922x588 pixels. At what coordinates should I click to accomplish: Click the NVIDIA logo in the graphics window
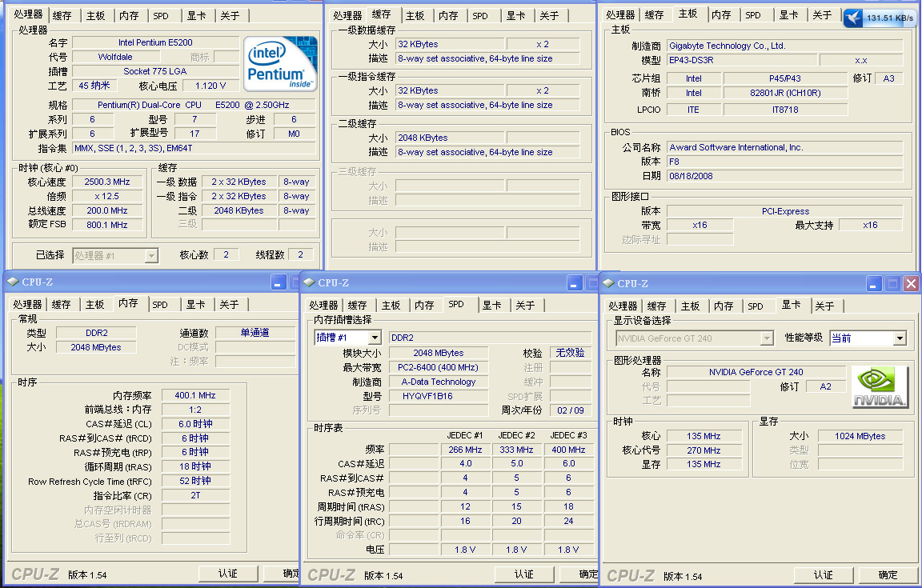tap(880, 387)
